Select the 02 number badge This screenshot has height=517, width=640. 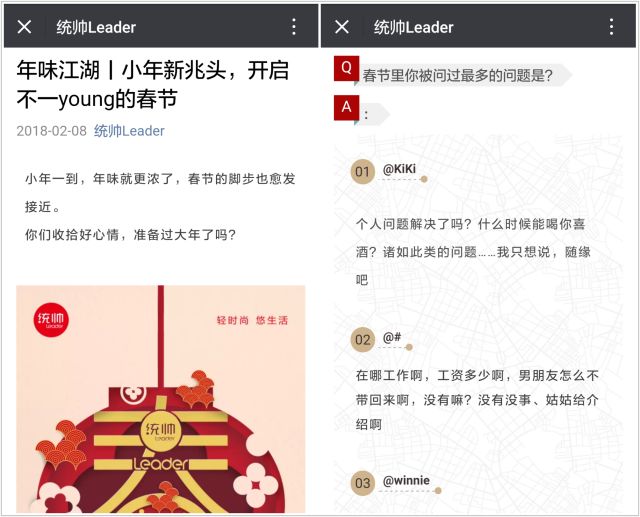click(x=362, y=339)
